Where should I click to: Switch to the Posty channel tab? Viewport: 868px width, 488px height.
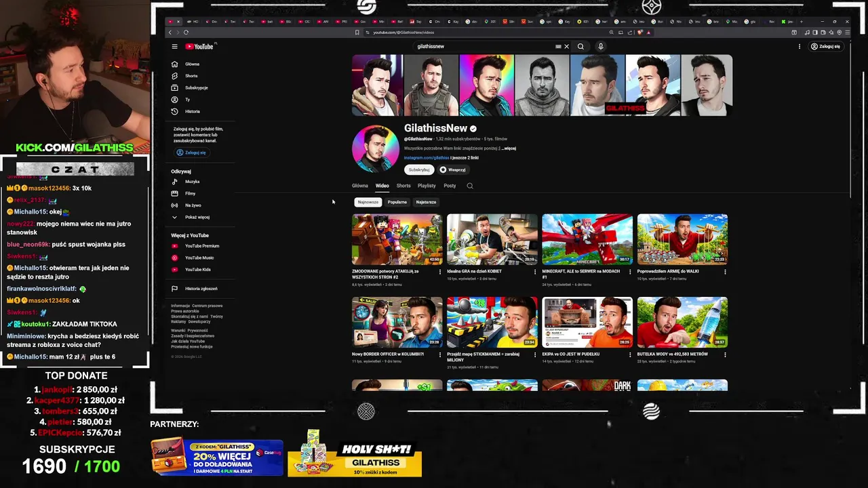click(450, 186)
